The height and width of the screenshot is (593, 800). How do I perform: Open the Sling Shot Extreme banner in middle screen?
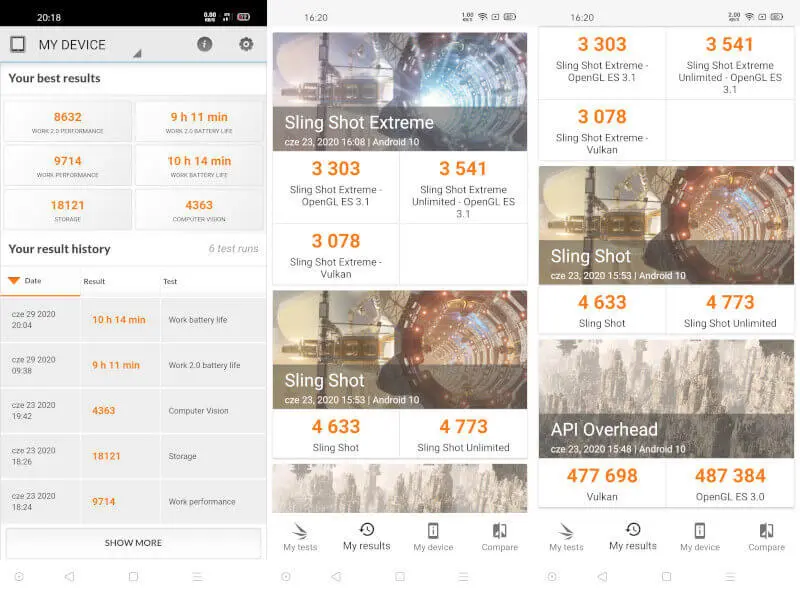[x=399, y=92]
